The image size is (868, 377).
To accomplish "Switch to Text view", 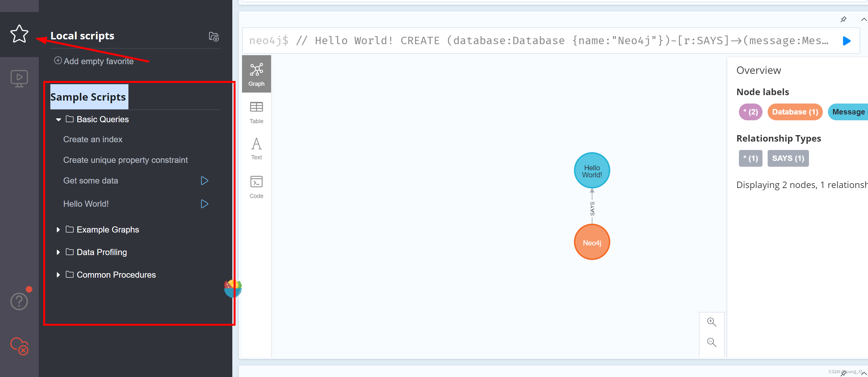I will click(257, 149).
